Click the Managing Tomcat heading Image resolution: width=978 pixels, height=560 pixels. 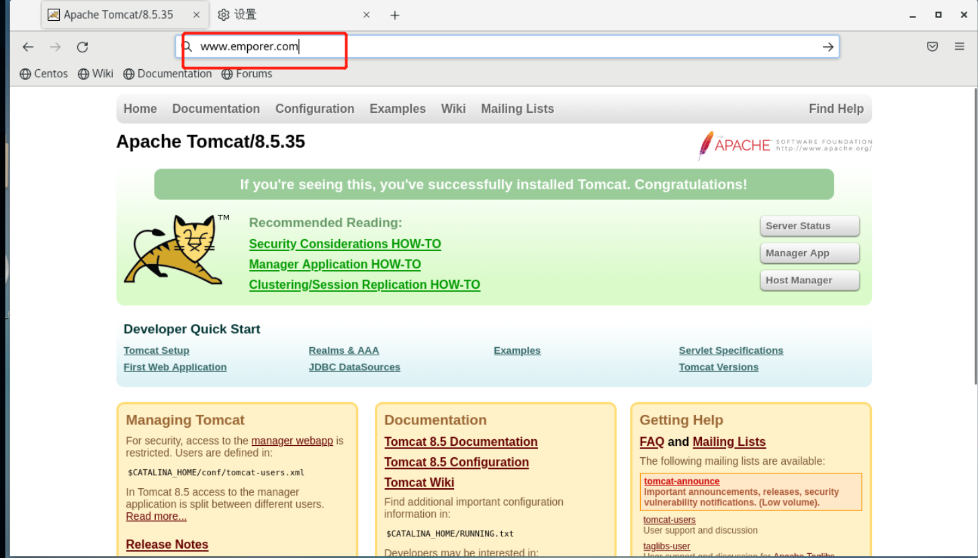pos(185,420)
